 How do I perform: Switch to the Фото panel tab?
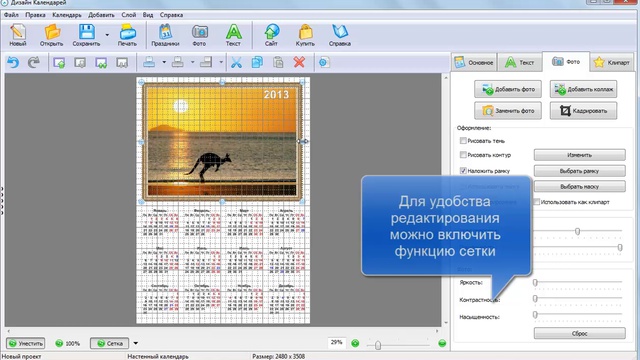pos(566,62)
